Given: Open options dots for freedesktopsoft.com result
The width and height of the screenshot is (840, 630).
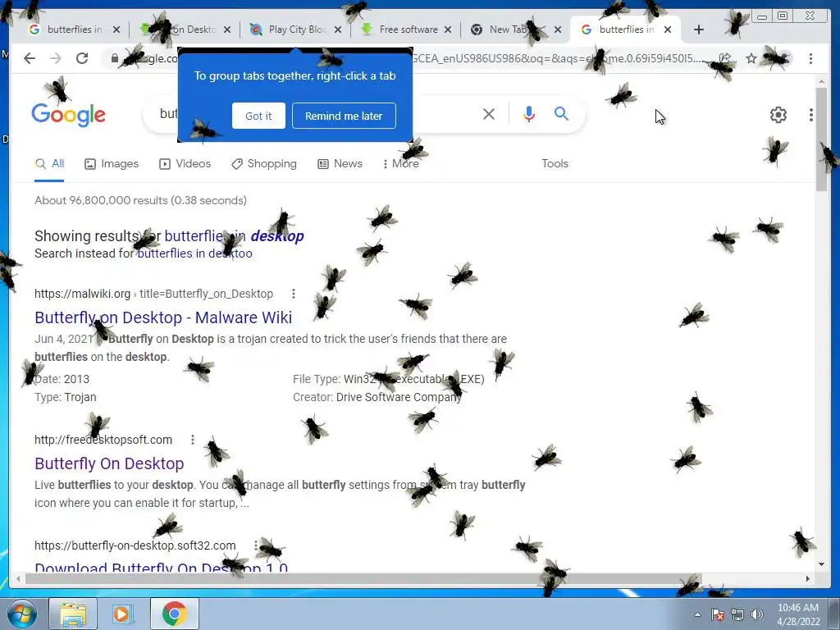Looking at the screenshot, I should click(x=192, y=440).
